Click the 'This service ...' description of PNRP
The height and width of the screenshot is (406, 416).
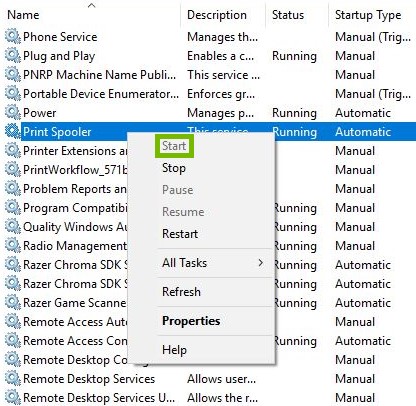pyautogui.click(x=223, y=75)
